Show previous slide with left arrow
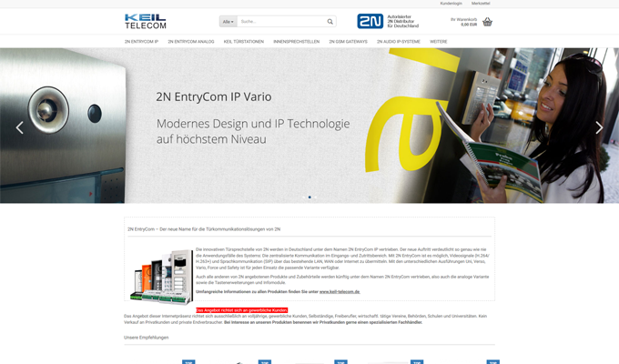The height and width of the screenshot is (364, 619). [20, 127]
